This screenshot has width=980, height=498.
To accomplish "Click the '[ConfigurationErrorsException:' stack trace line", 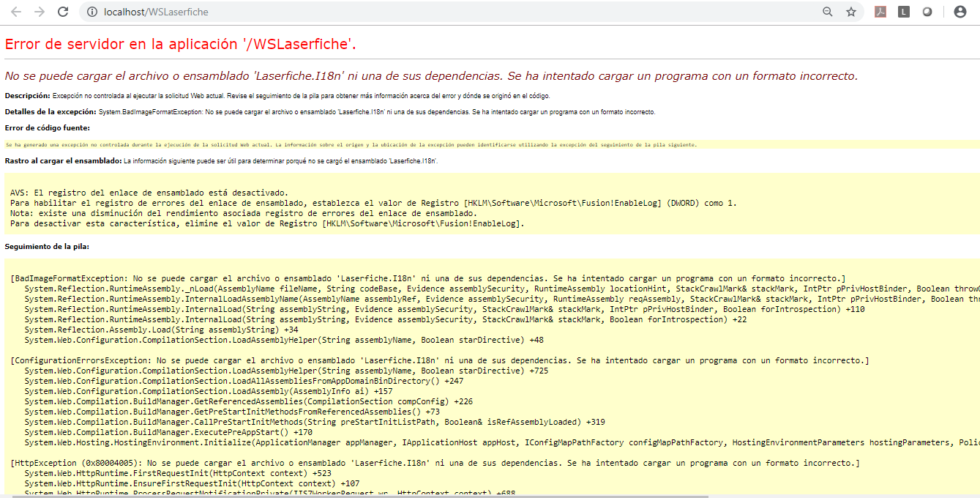I will (x=440, y=360).
